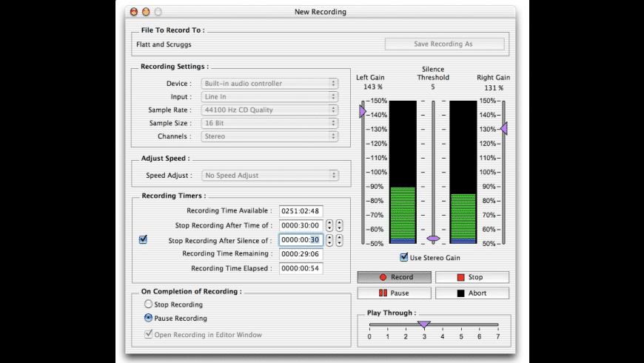The height and width of the screenshot is (363, 644).
Task: Click the Silence Threshold slider knob
Action: tap(433, 239)
